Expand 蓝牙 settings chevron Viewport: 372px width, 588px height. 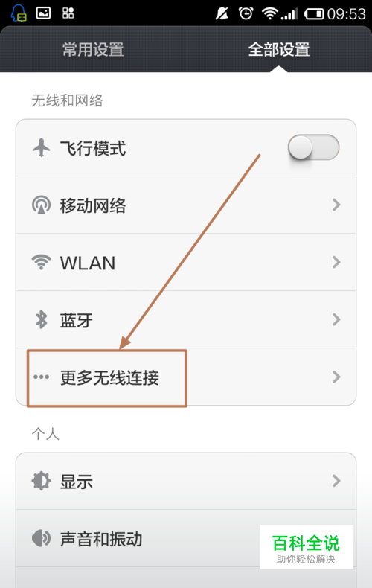coord(336,319)
